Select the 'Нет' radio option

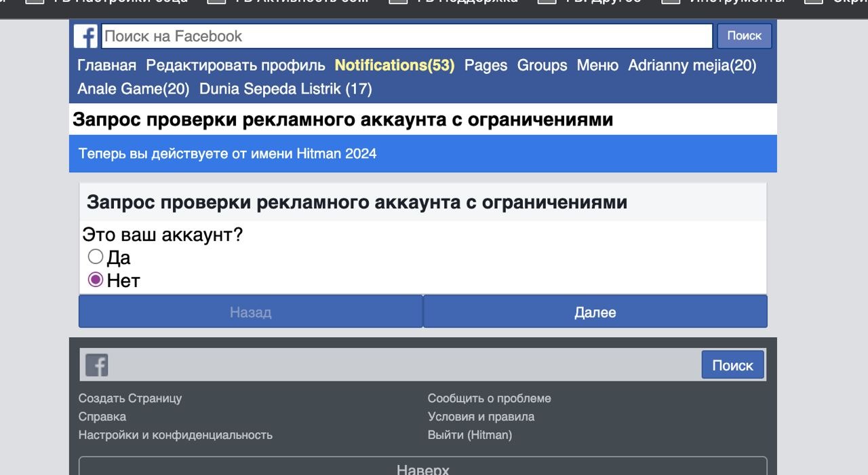tap(96, 280)
